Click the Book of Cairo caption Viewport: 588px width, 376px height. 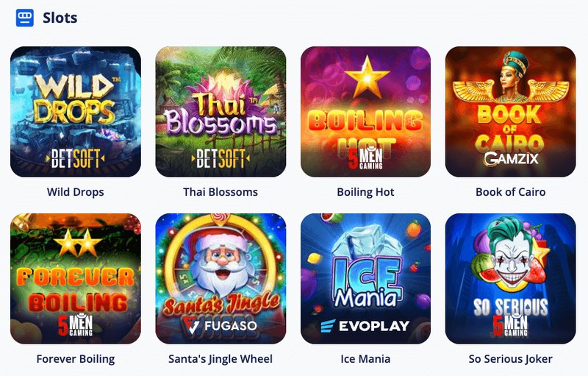coord(510,192)
